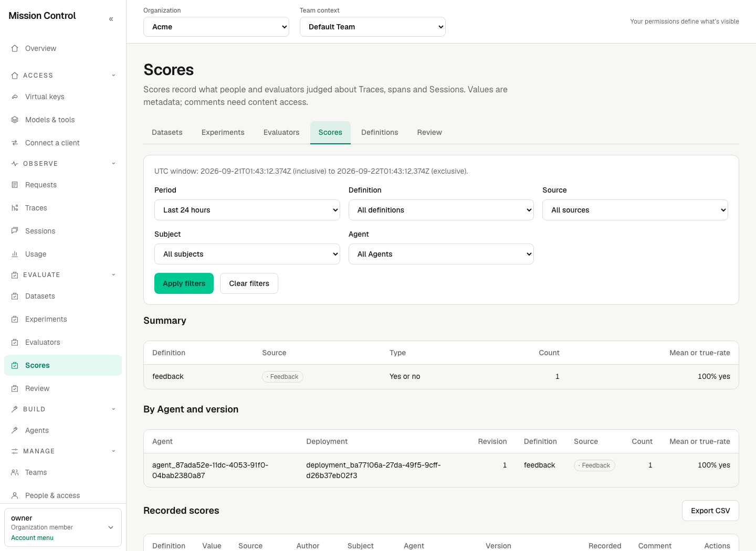The width and height of the screenshot is (756, 551).
Task: Collapse the EVALUATE section chevron
Action: (x=113, y=275)
